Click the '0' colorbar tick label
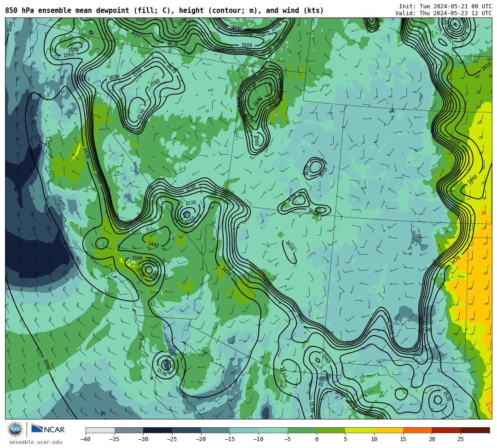The height and width of the screenshot is (448, 497). tap(316, 439)
